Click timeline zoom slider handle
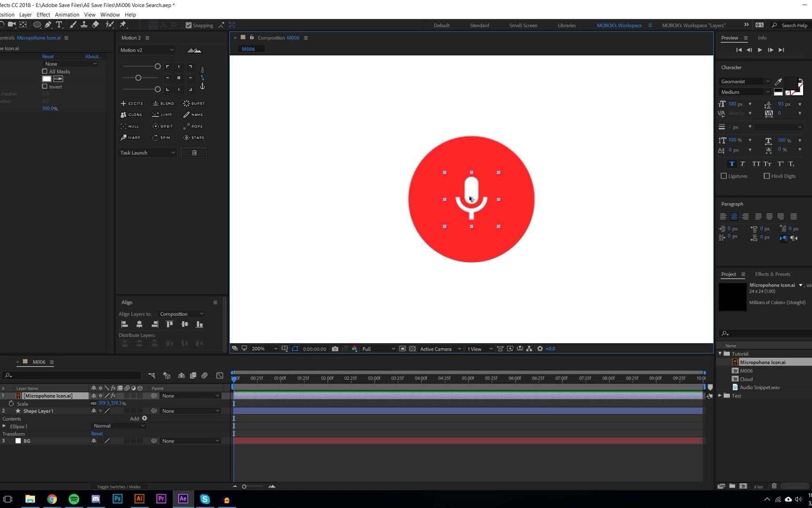The image size is (812, 508). tap(244, 486)
